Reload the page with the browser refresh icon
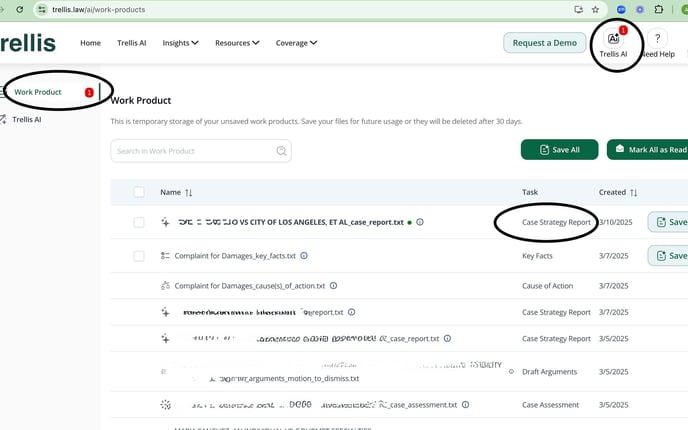The width and height of the screenshot is (688, 430). pyautogui.click(x=20, y=9)
